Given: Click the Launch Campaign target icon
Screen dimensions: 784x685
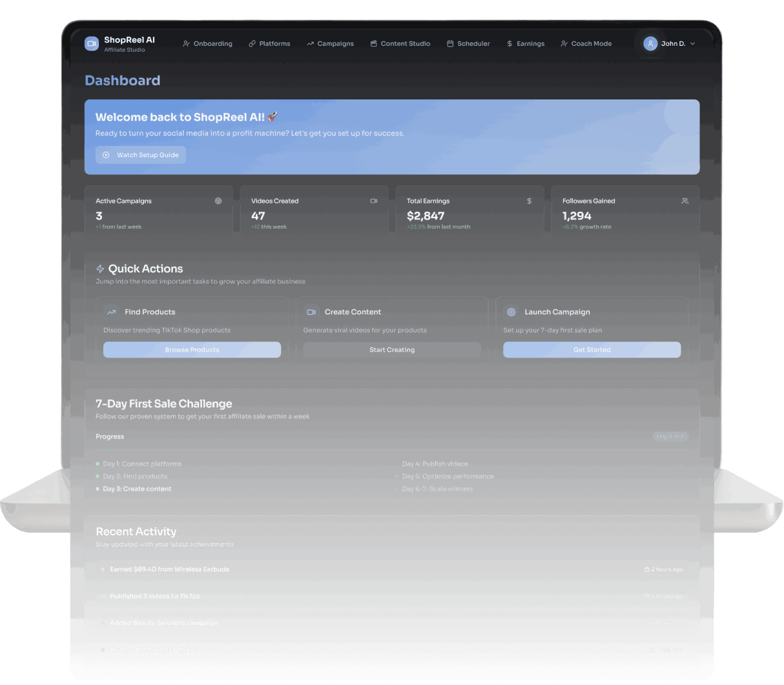Looking at the screenshot, I should point(511,312).
